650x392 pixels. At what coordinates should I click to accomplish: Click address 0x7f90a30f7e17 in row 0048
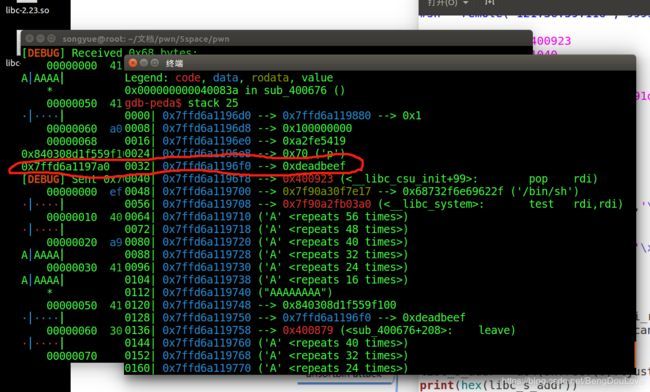click(326, 191)
